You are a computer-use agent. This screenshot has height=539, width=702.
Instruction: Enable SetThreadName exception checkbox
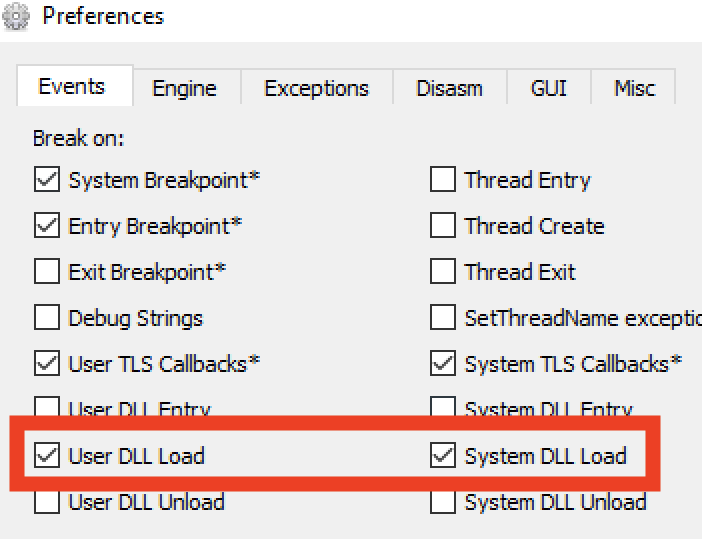pos(443,318)
